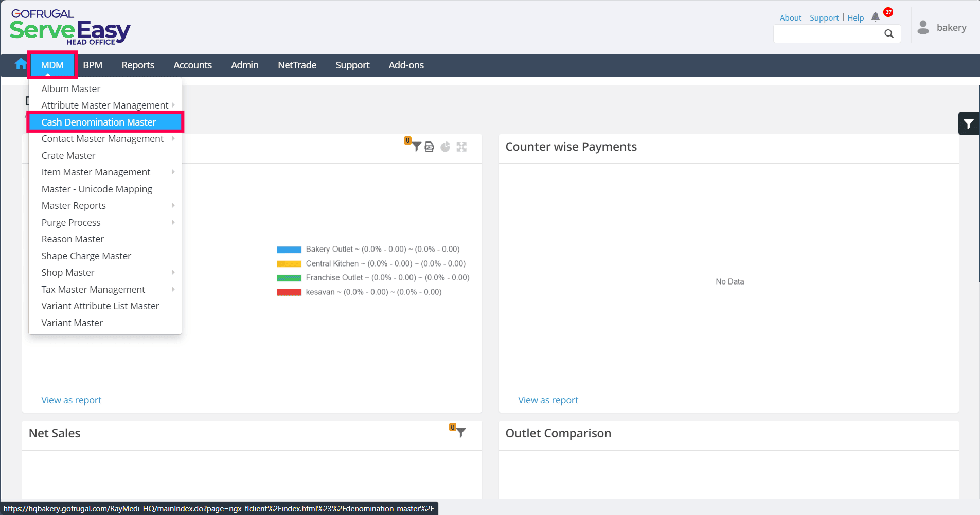Viewport: 980px width, 515px height.
Task: Click the Support link in header
Action: [x=824, y=17]
